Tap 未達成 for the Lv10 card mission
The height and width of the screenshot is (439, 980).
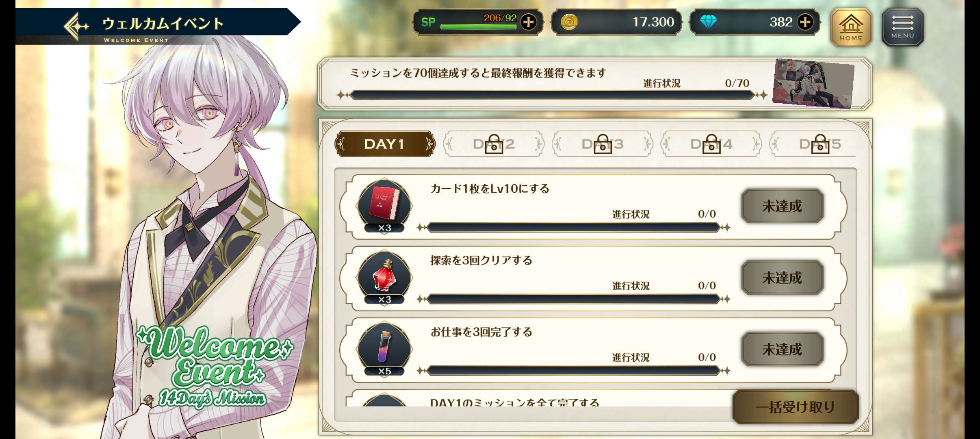783,206
